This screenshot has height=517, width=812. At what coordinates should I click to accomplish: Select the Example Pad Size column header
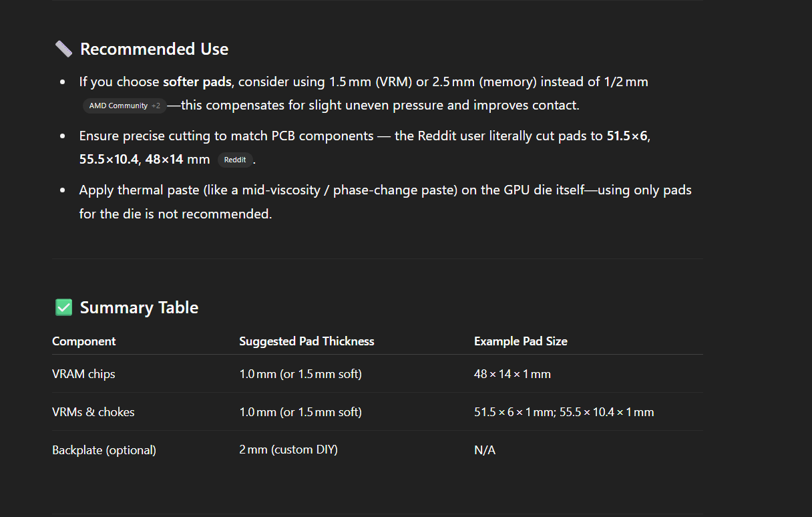click(x=521, y=341)
